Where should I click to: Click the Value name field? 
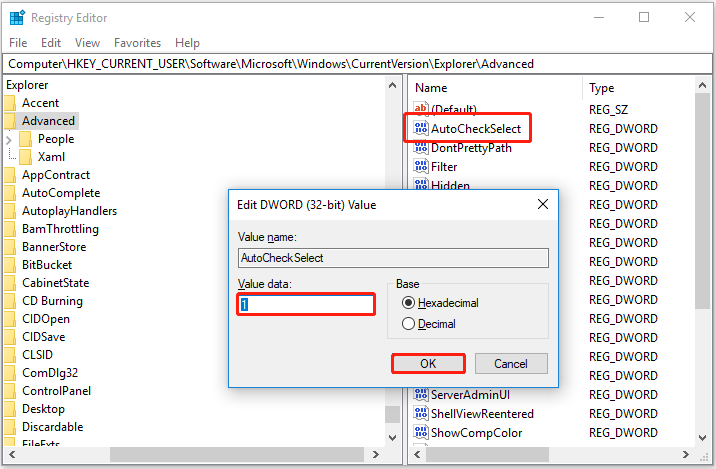(393, 258)
